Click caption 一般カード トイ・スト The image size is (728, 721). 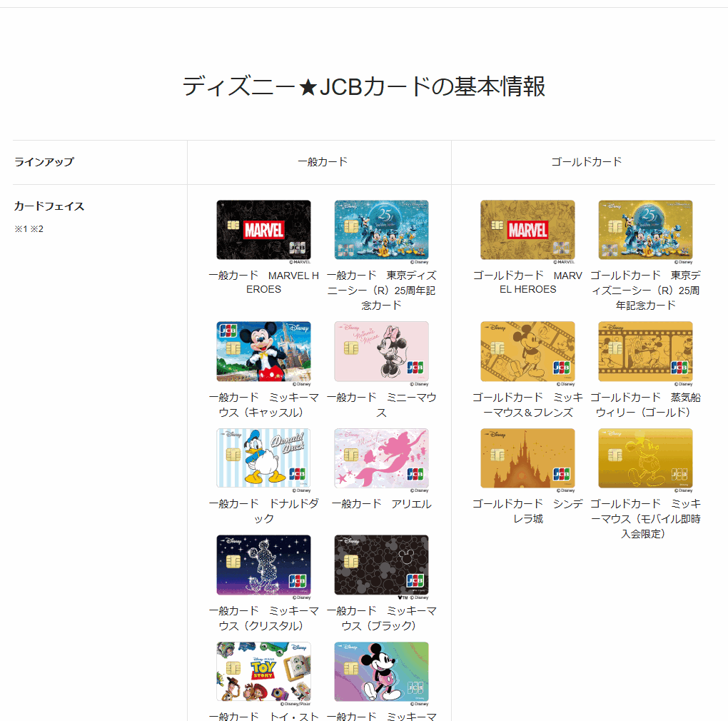[x=263, y=716]
